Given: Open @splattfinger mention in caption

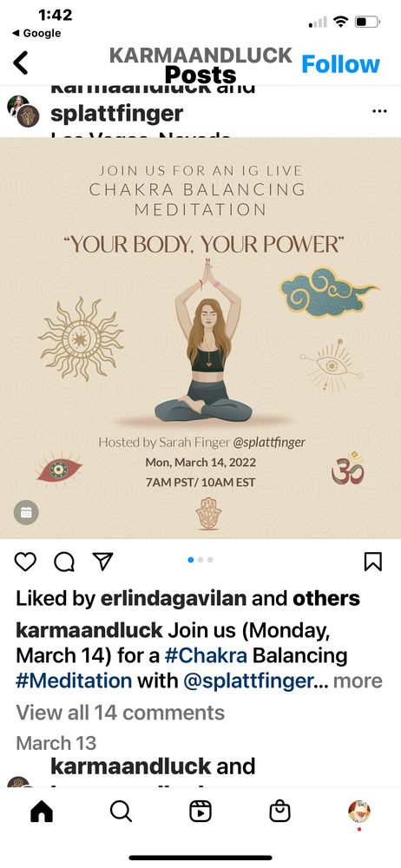Looking at the screenshot, I should tap(247, 681).
